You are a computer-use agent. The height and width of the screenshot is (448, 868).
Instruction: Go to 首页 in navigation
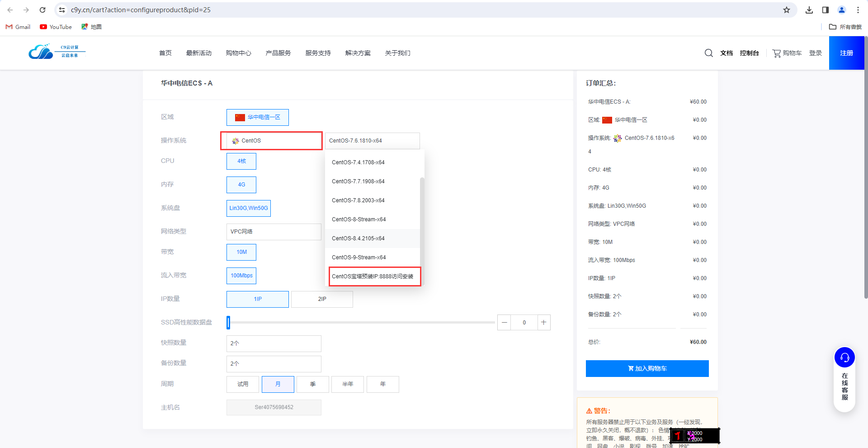pyautogui.click(x=165, y=53)
